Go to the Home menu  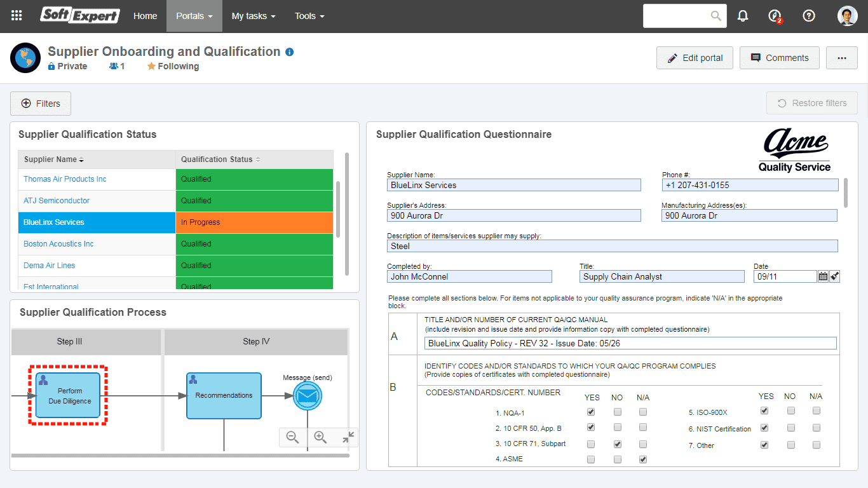[x=146, y=16]
